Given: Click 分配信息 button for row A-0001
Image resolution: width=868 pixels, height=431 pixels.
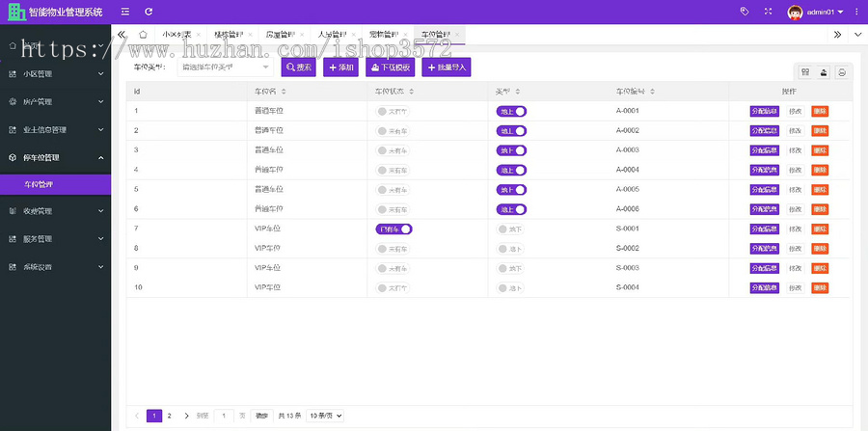Looking at the screenshot, I should point(765,111).
